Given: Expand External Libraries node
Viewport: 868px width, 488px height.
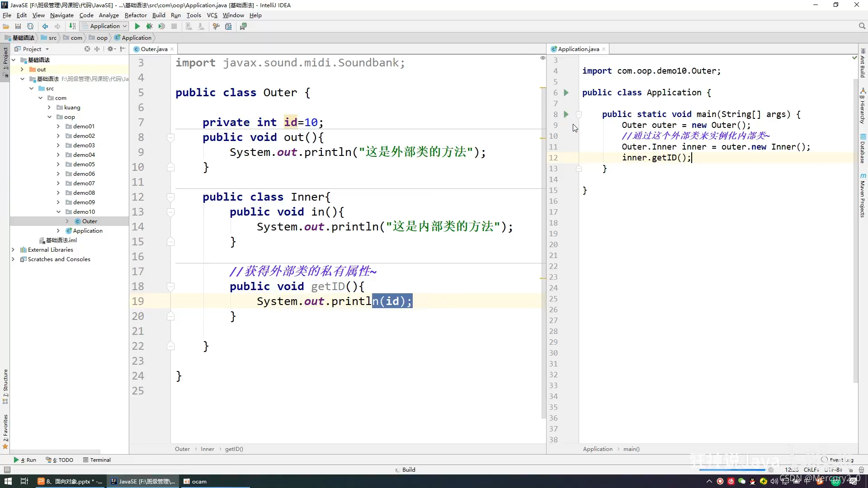Looking at the screenshot, I should 13,250.
